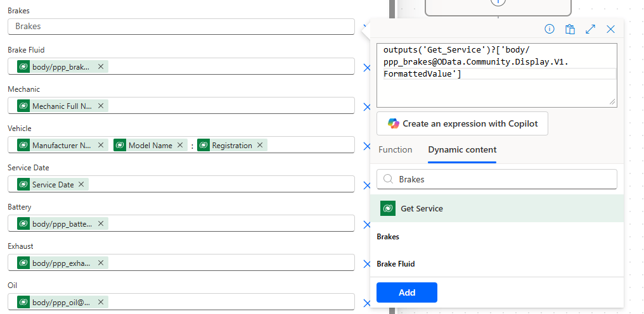Click the Add button

[x=406, y=292]
